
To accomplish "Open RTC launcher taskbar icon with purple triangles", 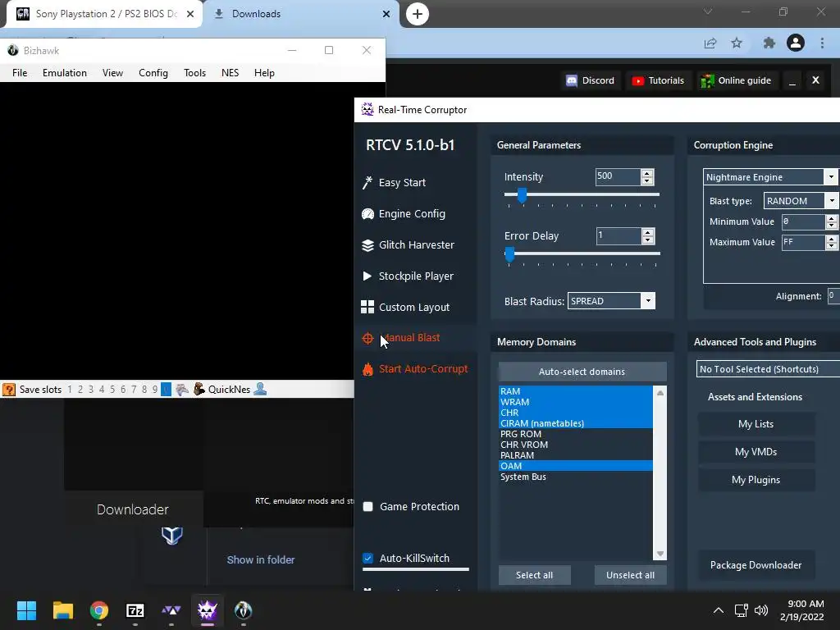I will click(x=171, y=610).
